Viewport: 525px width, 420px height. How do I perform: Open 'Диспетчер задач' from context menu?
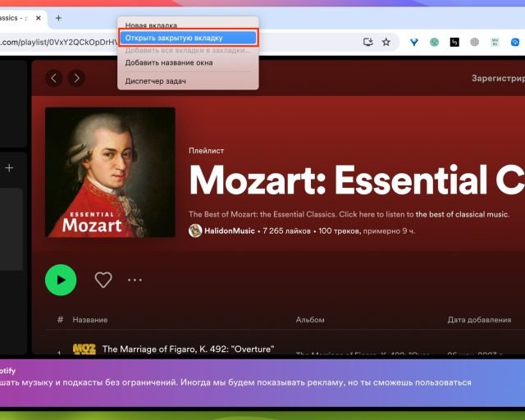pyautogui.click(x=188, y=81)
